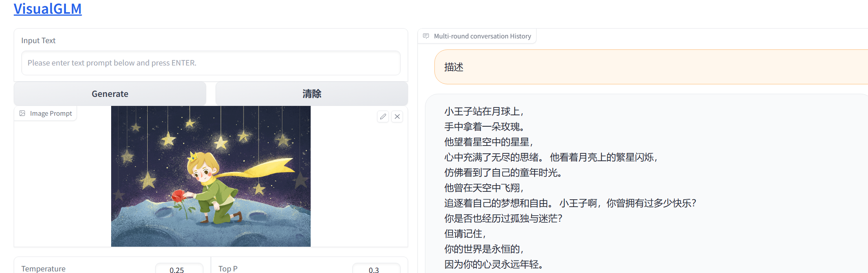868x273 pixels.
Task: Click the conversation history chat icon
Action: (x=426, y=36)
